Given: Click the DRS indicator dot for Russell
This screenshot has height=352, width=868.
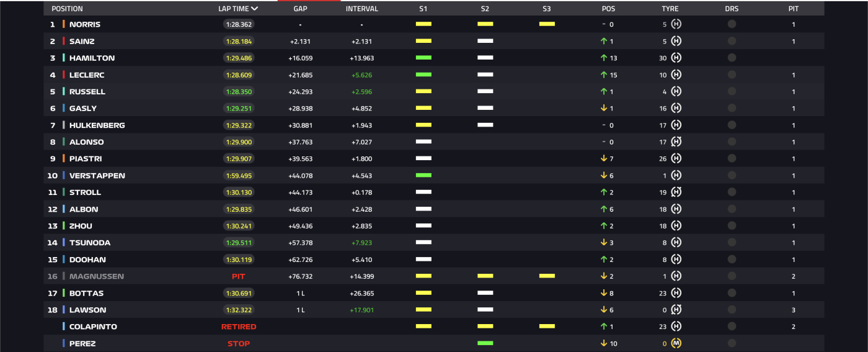Looking at the screenshot, I should 732,91.
